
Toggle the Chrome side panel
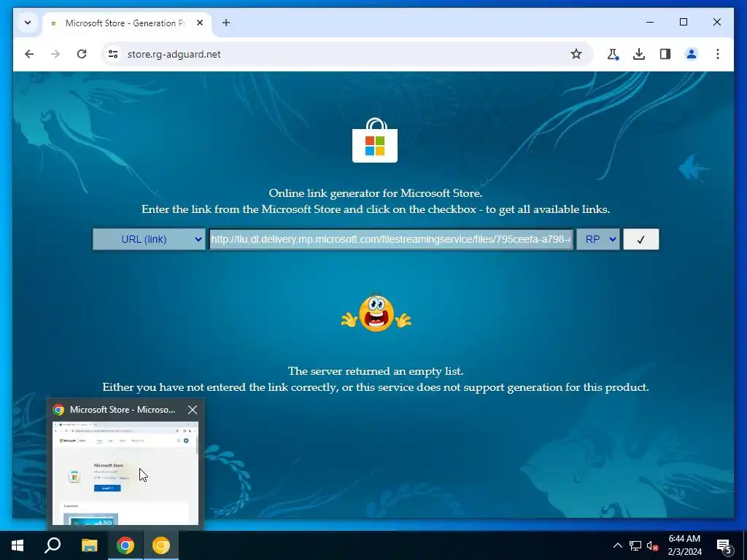point(665,54)
